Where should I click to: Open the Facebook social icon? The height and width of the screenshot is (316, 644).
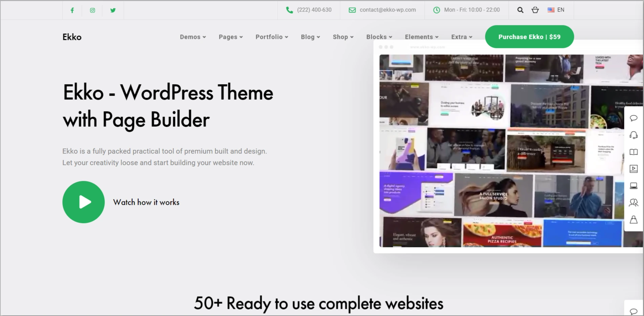coord(72,10)
